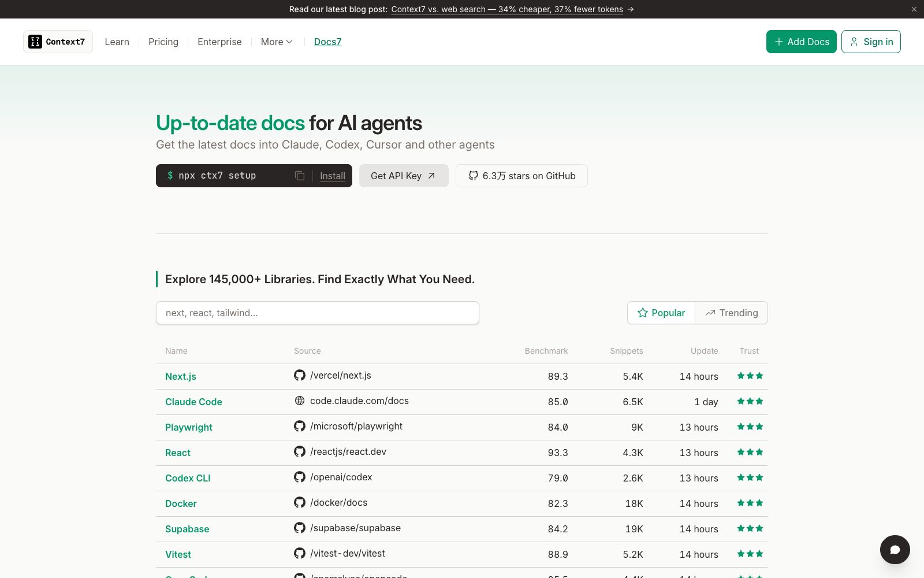Open the Next.js library

(181, 376)
